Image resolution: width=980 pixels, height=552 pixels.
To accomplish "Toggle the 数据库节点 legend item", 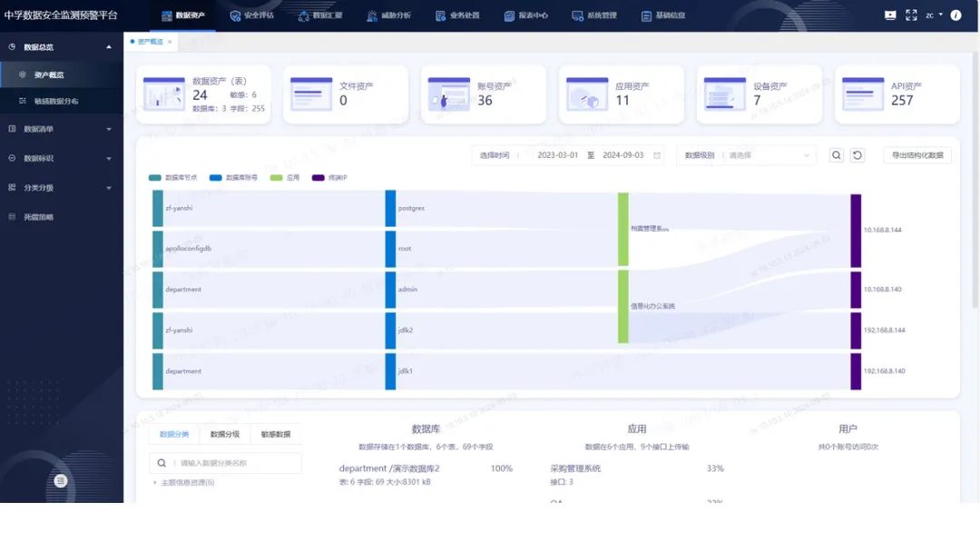I will point(172,178).
